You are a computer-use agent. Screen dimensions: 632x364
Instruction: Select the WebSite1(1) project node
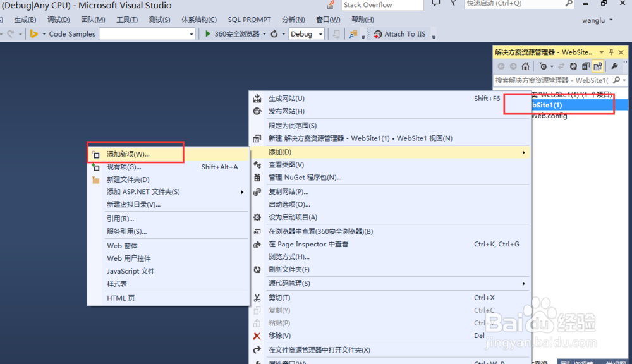(580, 105)
